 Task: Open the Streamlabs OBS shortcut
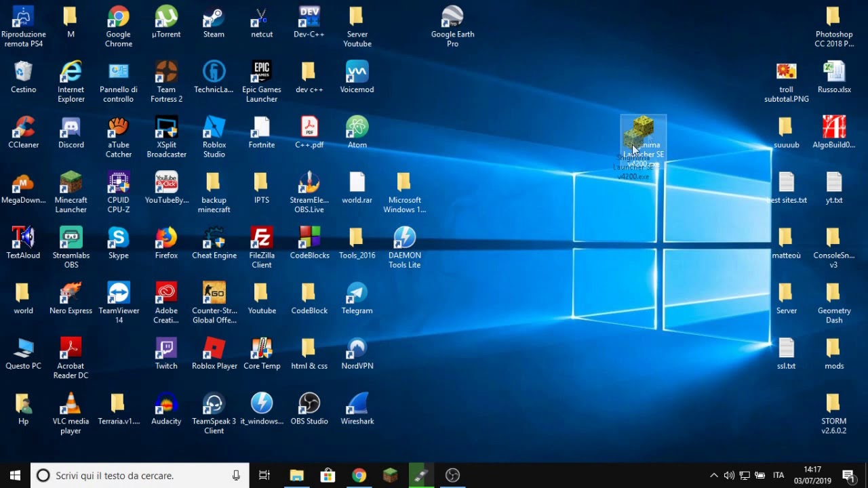(71, 248)
